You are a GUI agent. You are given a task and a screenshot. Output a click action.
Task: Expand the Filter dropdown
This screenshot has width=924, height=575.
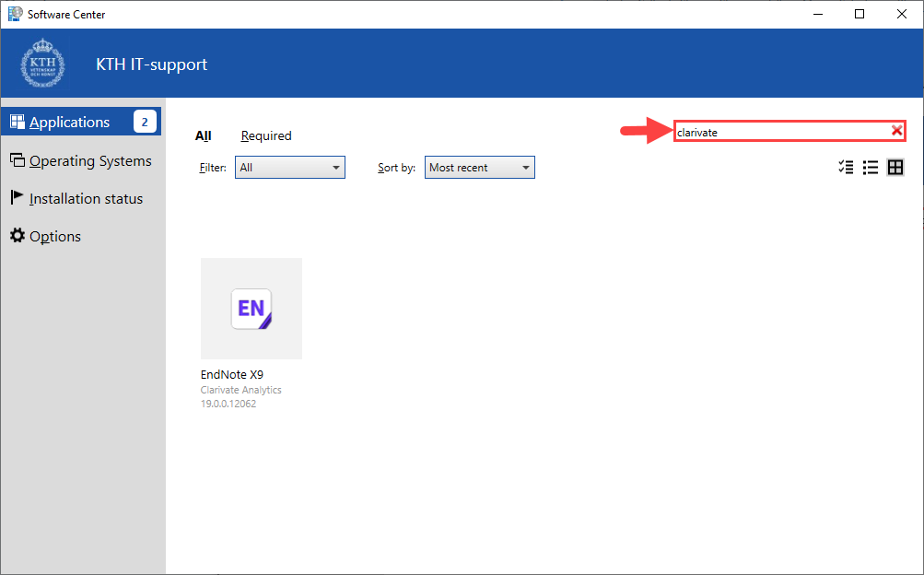(x=289, y=168)
